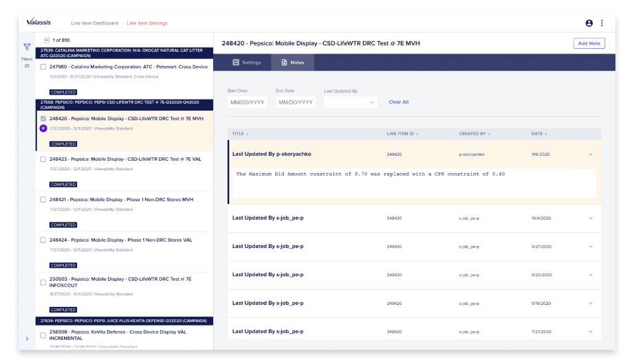Viewport: 634px width, 364px height.
Task: Go to Line Item Dashboard breadcrumb
Action: (x=95, y=23)
